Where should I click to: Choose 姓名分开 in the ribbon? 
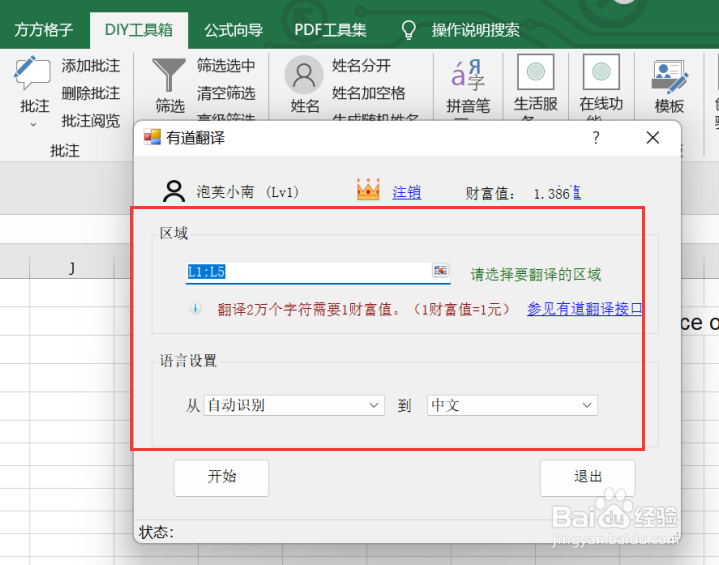pyautogui.click(x=361, y=66)
